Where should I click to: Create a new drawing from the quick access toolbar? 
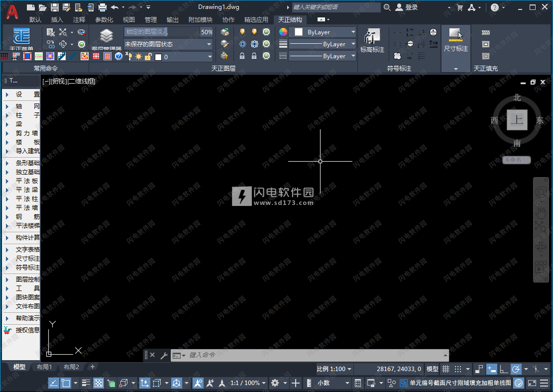[31, 7]
